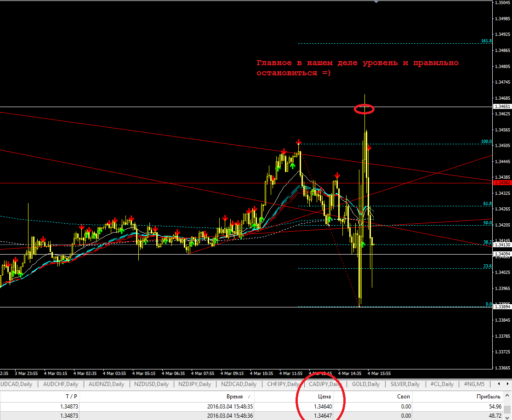Image resolution: width=512 pixels, height=420 pixels.
Task: Select the CHFJPY,Daily chart tab
Action: pos(283,384)
